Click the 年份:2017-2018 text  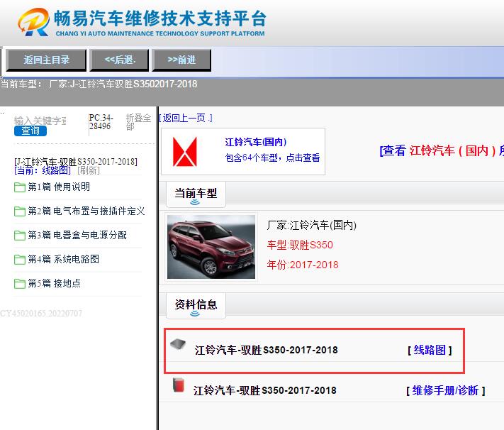coord(303,265)
